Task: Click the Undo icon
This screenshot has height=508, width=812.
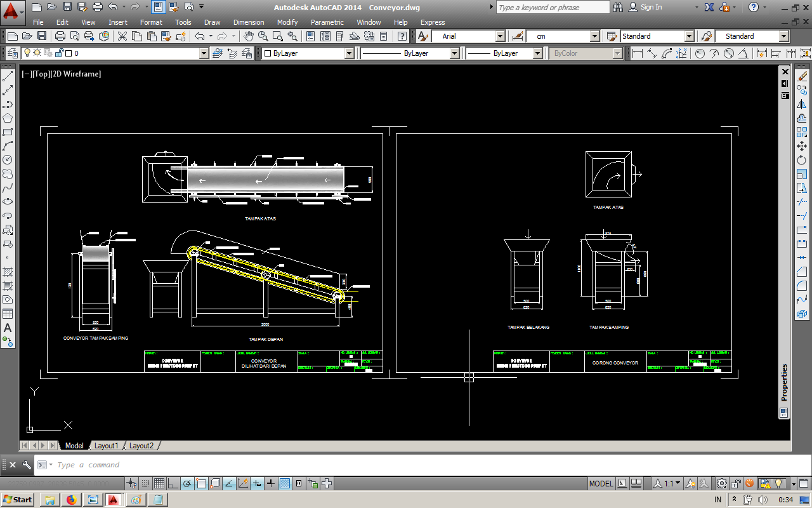Action: click(200, 36)
